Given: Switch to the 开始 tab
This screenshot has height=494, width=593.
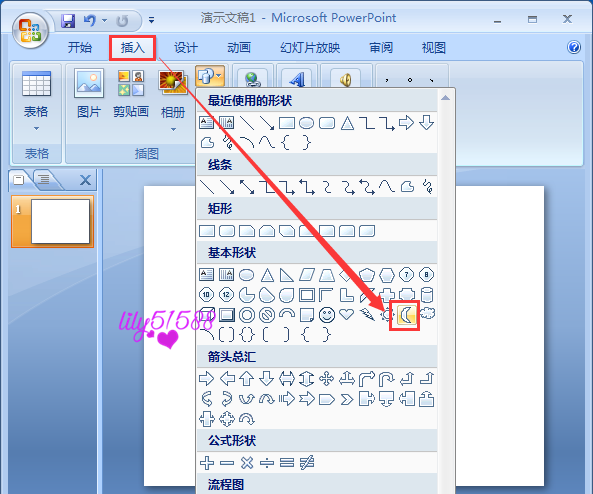Looking at the screenshot, I should tap(80, 48).
